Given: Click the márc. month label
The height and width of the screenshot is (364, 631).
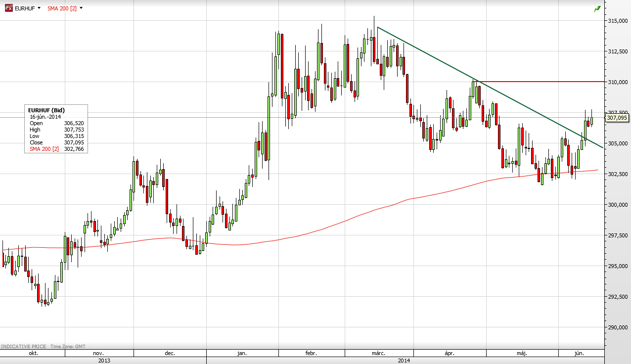Looking at the screenshot, I should click(x=378, y=354).
